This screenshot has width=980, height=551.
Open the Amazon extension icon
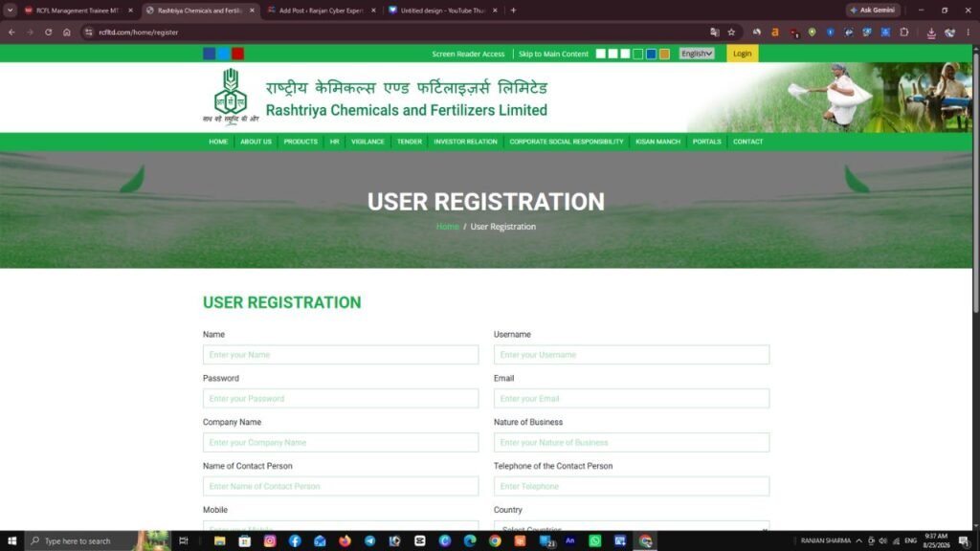click(775, 32)
